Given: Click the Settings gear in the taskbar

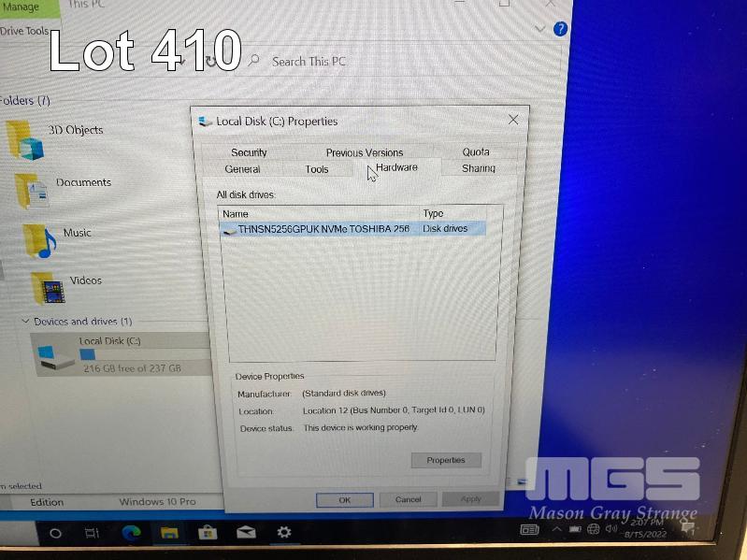Looking at the screenshot, I should point(284,533).
